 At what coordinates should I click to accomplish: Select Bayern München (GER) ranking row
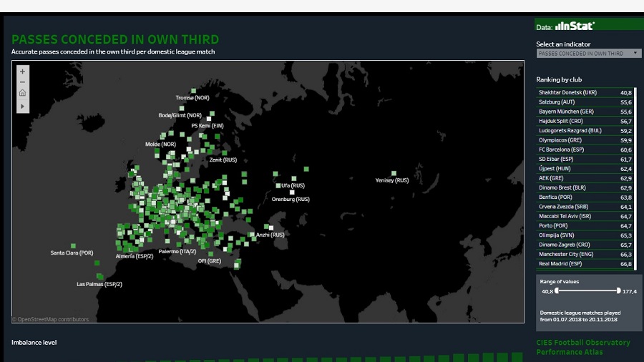point(585,112)
